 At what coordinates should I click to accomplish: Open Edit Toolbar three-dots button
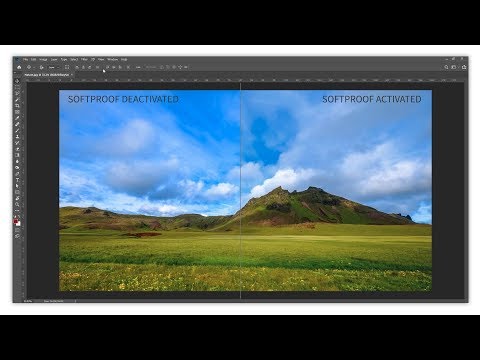point(17,210)
